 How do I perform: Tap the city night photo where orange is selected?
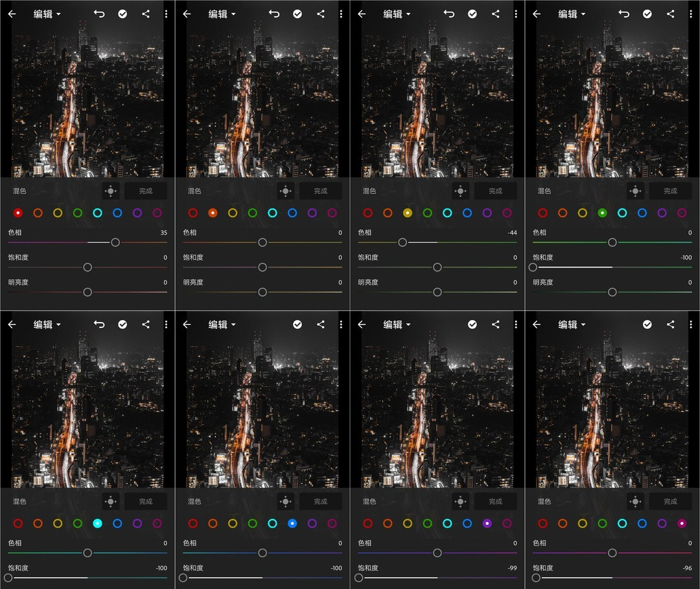262,97
